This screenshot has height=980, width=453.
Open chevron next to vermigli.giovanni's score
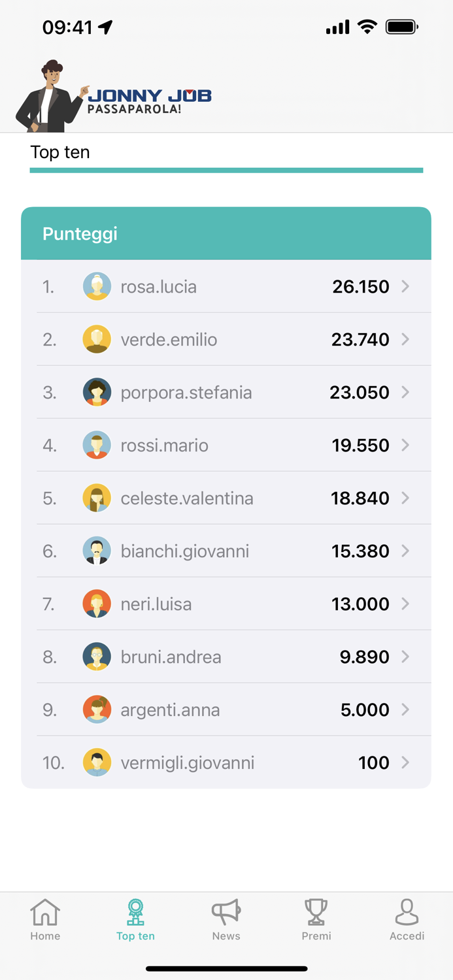405,762
